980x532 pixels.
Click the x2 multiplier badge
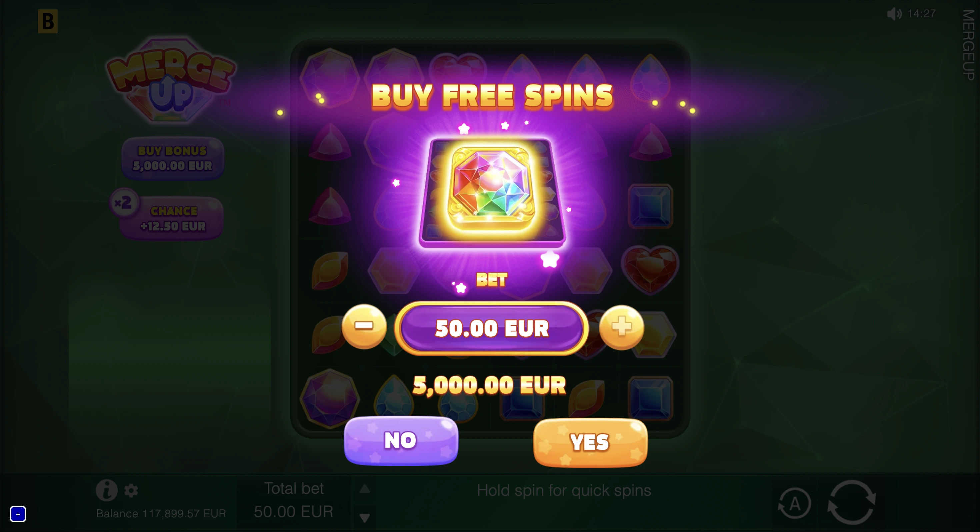(x=123, y=202)
